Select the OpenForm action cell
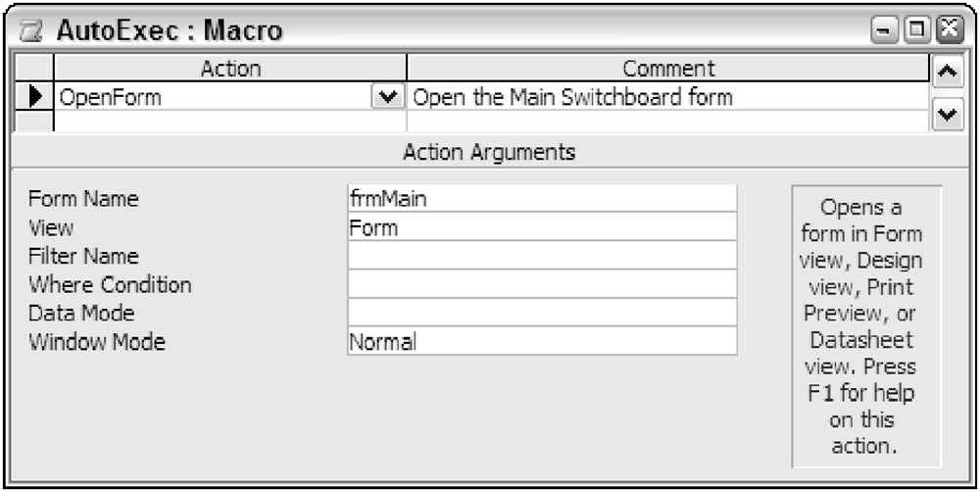Image resolution: width=980 pixels, height=492 pixels. tap(211, 97)
